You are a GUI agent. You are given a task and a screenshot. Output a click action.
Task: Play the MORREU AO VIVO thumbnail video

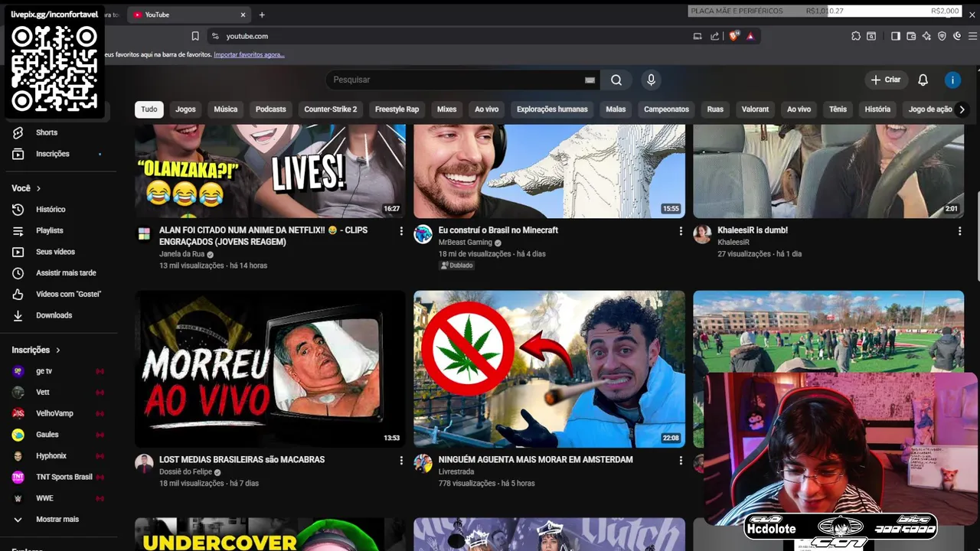pos(270,369)
